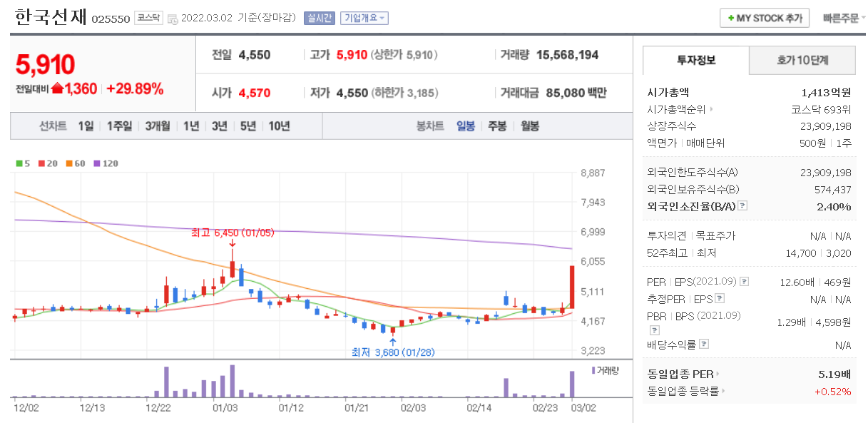Screen dimensions: 868x423
Task: Select the 3년 chart period
Action: coord(220,126)
